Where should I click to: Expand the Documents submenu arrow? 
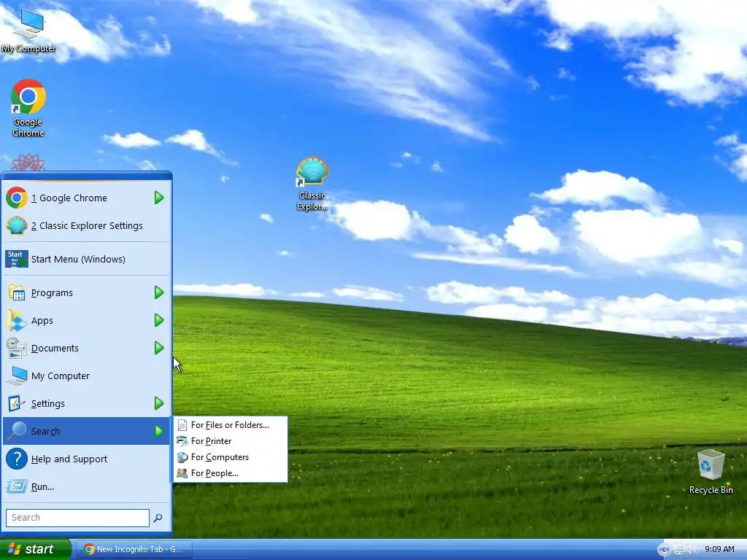click(159, 348)
